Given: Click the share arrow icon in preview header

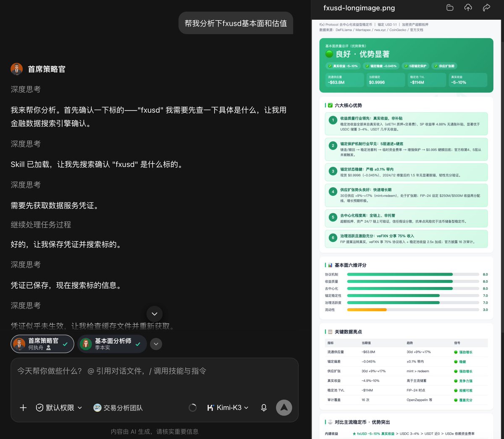Looking at the screenshot, I should coord(486,8).
